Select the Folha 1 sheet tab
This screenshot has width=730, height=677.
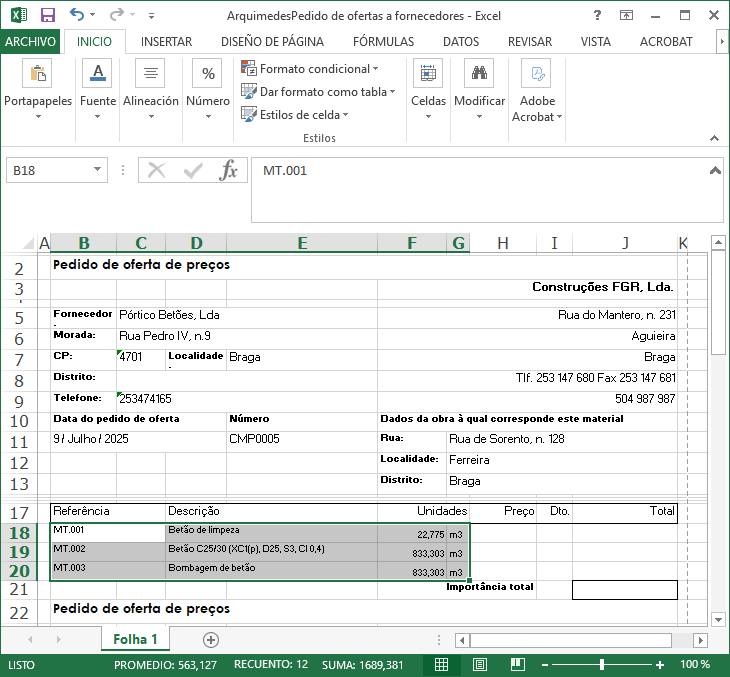pos(135,639)
